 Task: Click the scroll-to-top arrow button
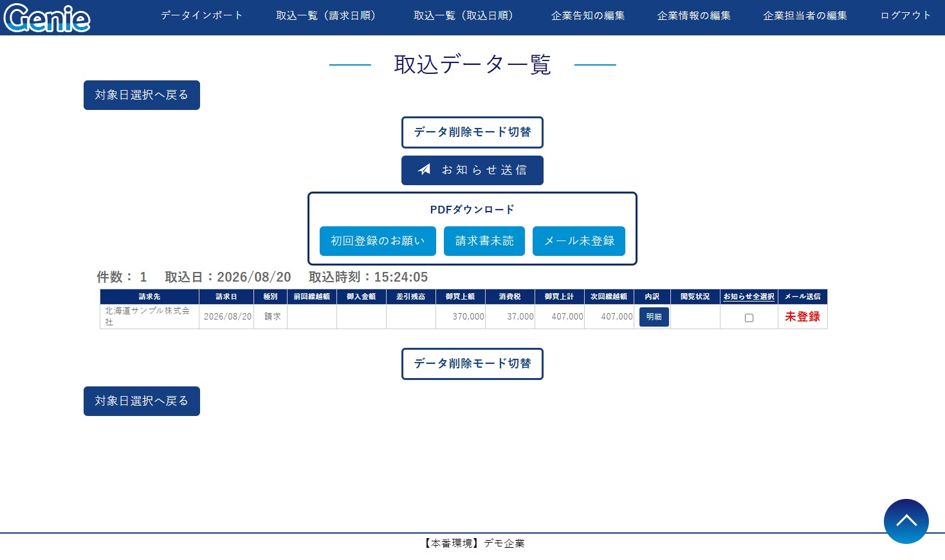coord(906,521)
